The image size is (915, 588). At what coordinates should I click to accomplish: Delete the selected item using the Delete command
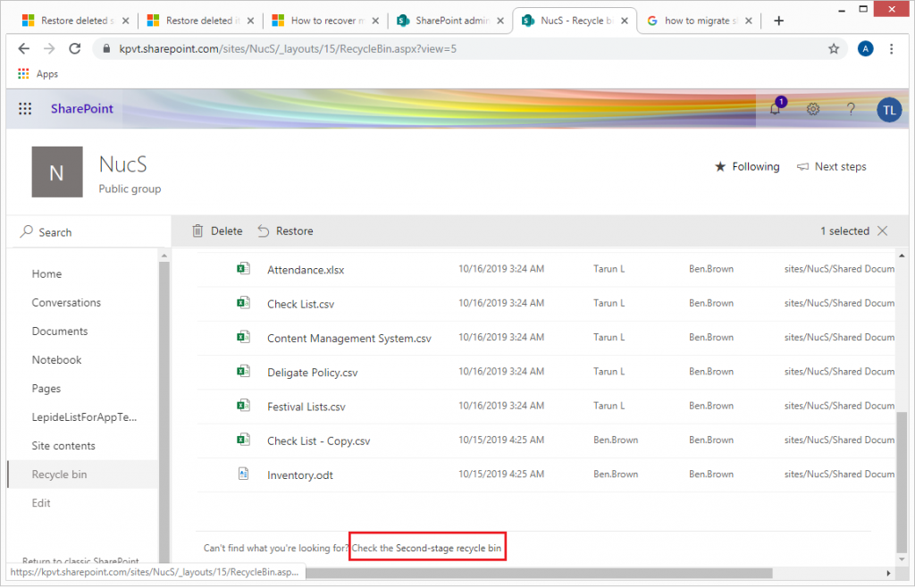click(x=216, y=231)
